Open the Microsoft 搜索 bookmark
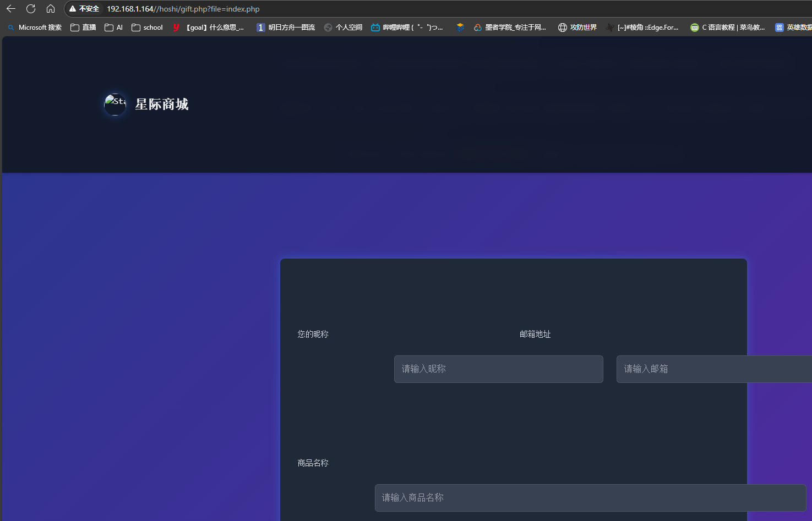 click(x=34, y=27)
